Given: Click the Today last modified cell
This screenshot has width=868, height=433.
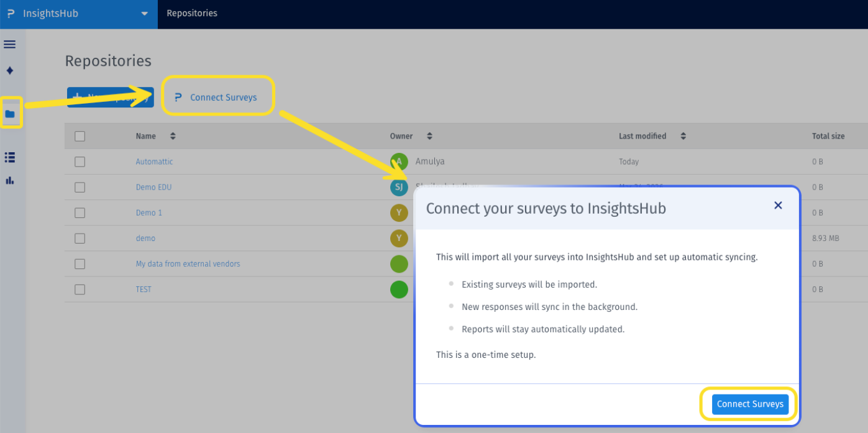Looking at the screenshot, I should pyautogui.click(x=629, y=162).
